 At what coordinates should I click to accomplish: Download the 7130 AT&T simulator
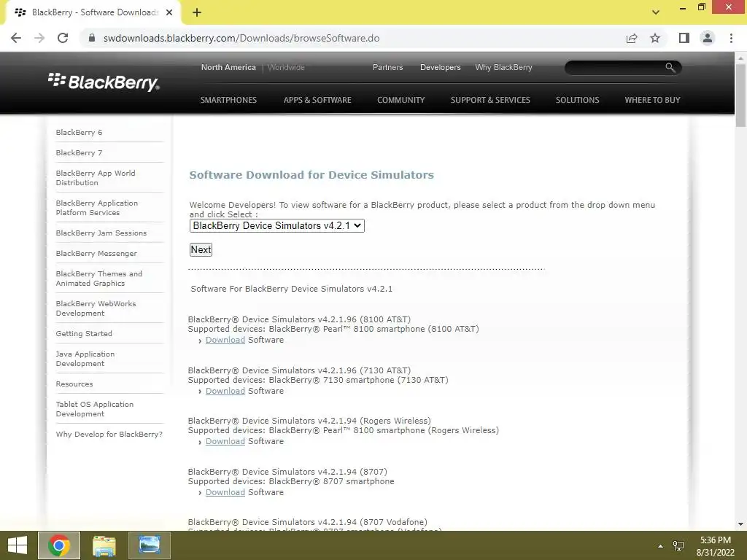[225, 391]
